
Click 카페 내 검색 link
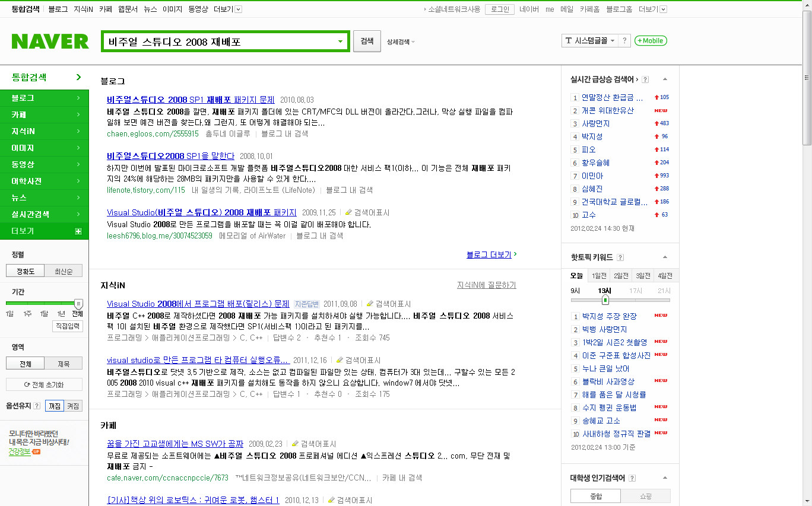click(402, 478)
